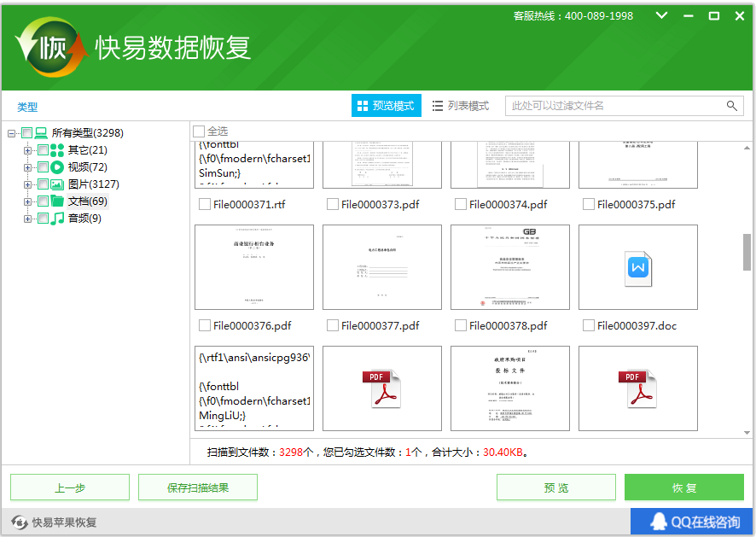
Task: Expand the 音频(9) tree node
Action: pos(27,219)
